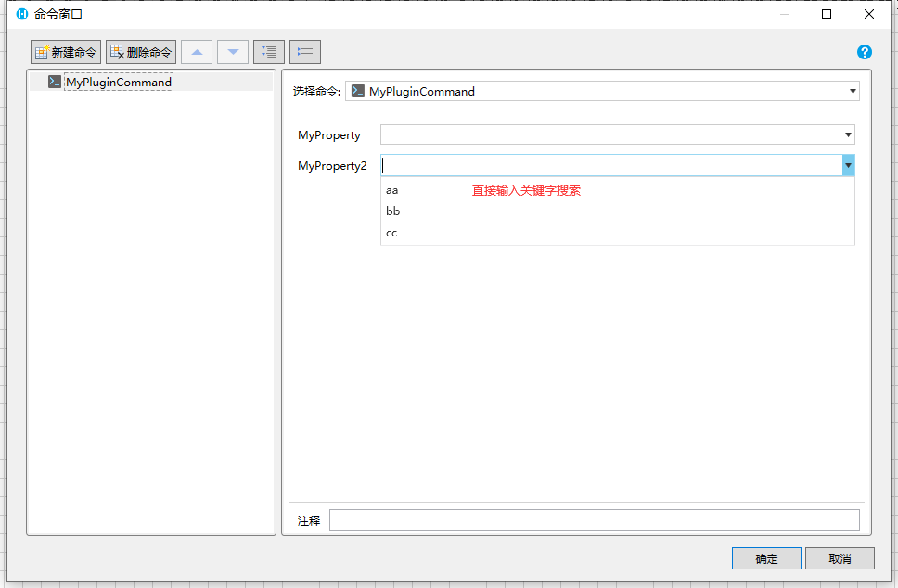Move command down with the down arrow button
898x588 pixels.
[x=233, y=52]
